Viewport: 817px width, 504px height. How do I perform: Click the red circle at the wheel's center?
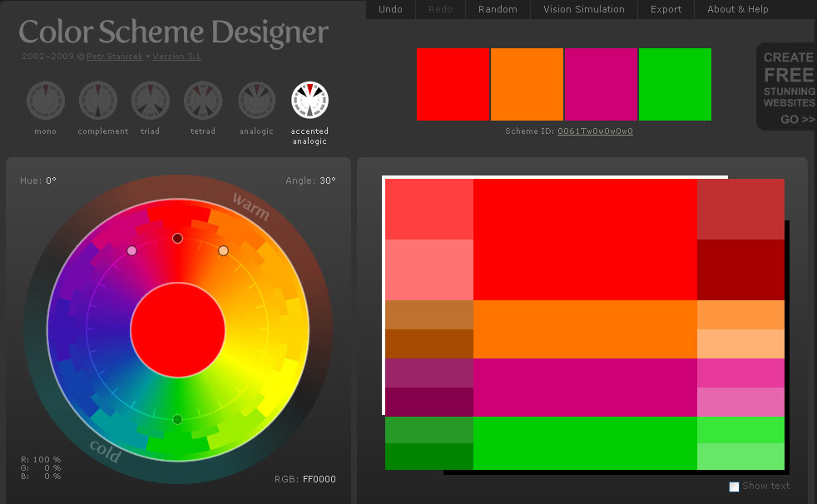coord(177,329)
